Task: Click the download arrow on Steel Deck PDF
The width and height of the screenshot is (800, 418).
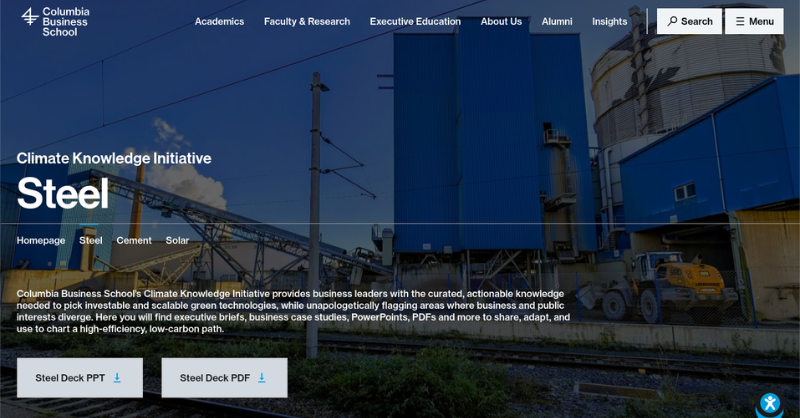Action: click(262, 378)
